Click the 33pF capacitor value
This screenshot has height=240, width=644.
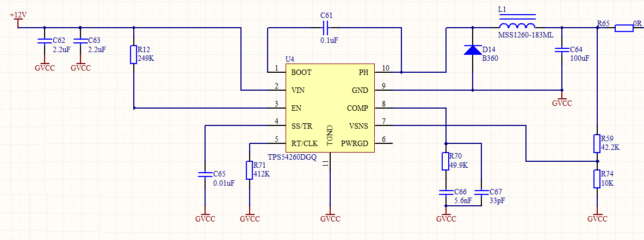497,200
